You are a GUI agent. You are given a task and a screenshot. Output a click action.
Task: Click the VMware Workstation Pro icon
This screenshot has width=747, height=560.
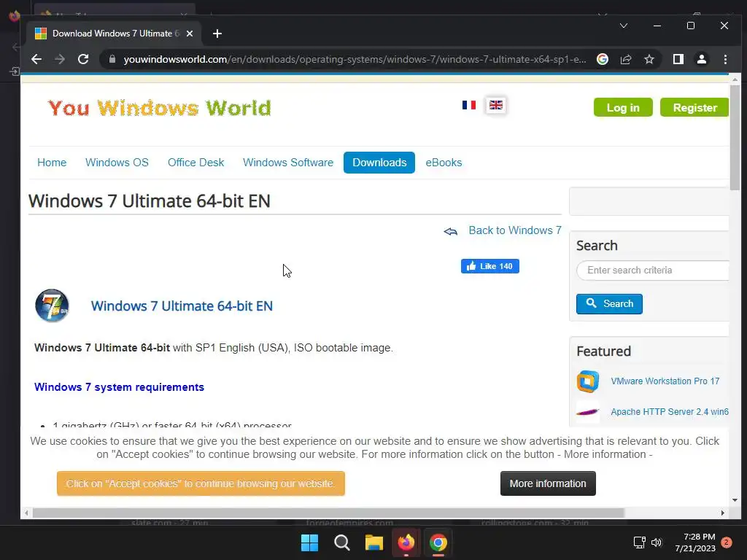tap(588, 381)
